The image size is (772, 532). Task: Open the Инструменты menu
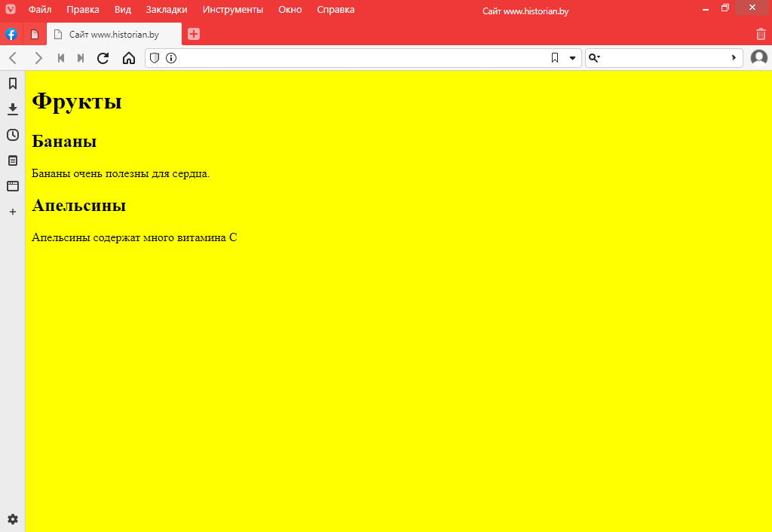(233, 10)
